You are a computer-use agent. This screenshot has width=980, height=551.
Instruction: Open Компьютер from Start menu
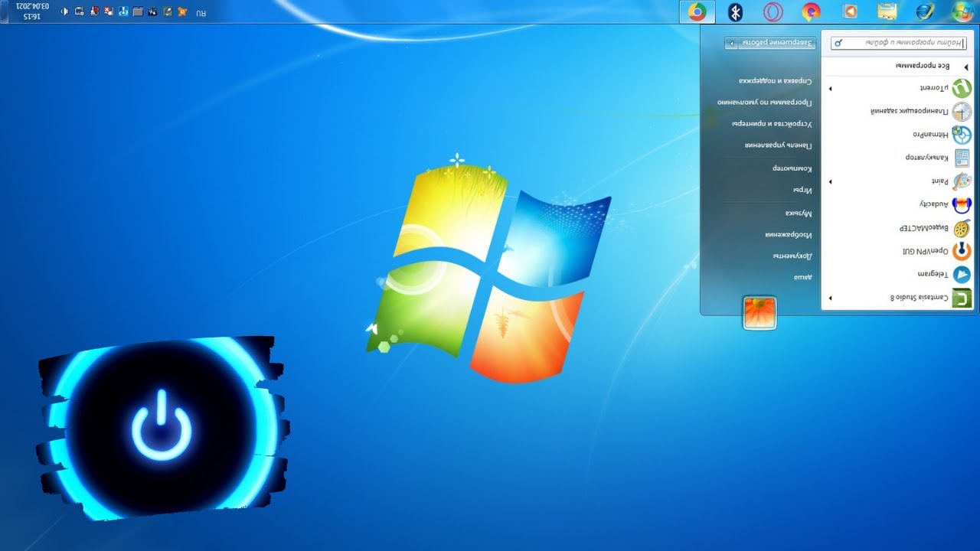(792, 168)
